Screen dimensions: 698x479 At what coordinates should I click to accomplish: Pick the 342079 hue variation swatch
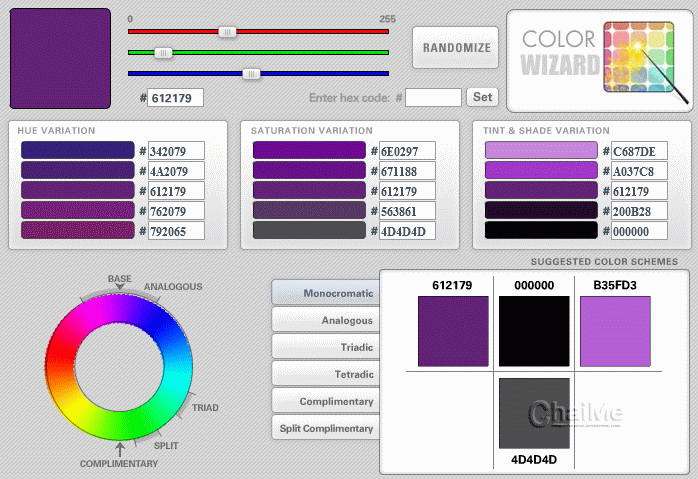[x=77, y=150]
